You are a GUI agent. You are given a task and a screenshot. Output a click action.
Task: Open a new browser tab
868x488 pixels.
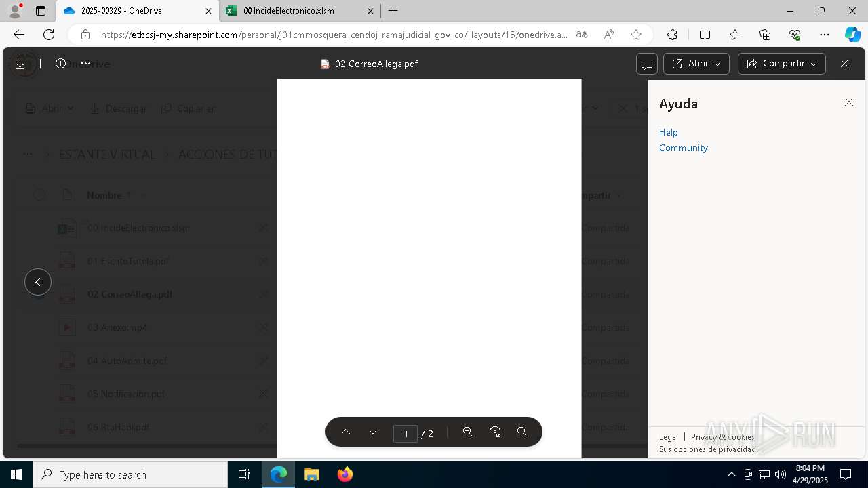click(393, 11)
